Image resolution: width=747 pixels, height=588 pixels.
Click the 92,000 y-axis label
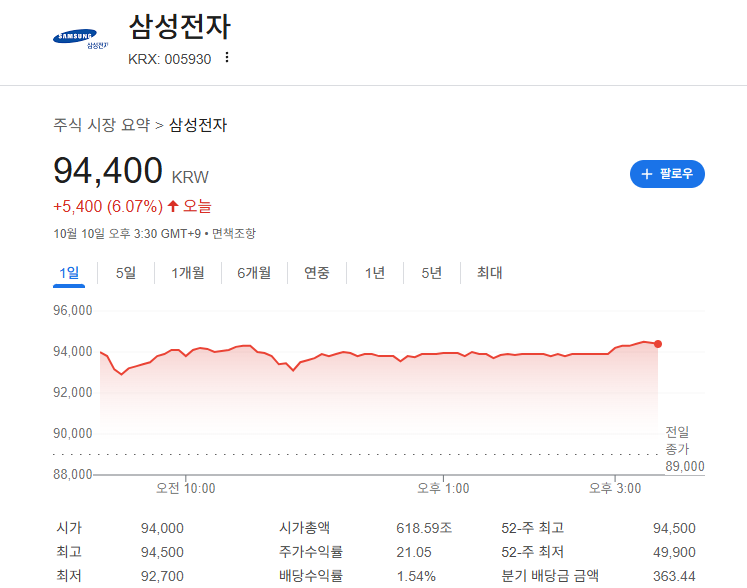(72, 393)
